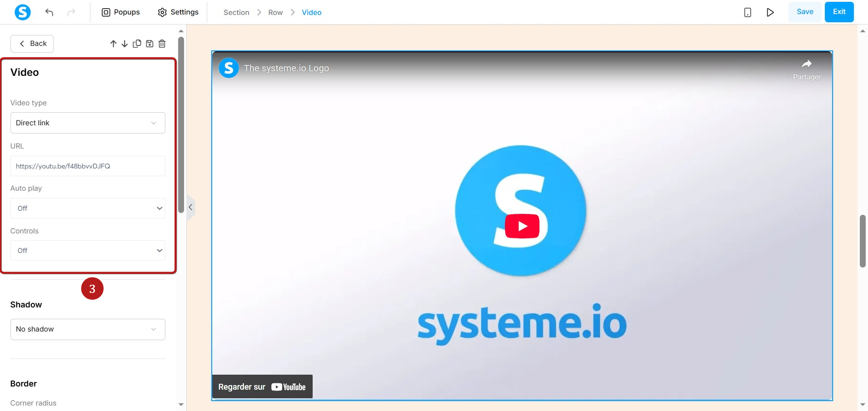Open the Controls dropdown

88,251
